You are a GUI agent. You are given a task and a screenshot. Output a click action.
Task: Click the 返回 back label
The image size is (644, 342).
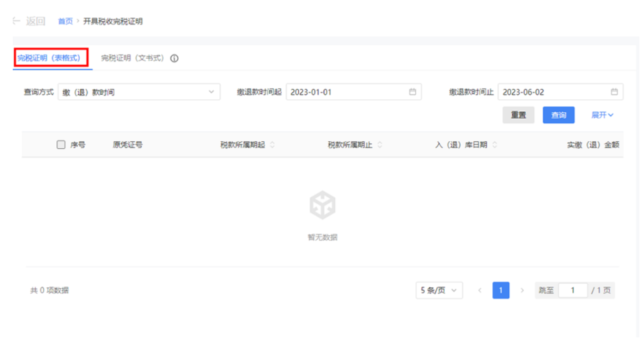click(36, 21)
